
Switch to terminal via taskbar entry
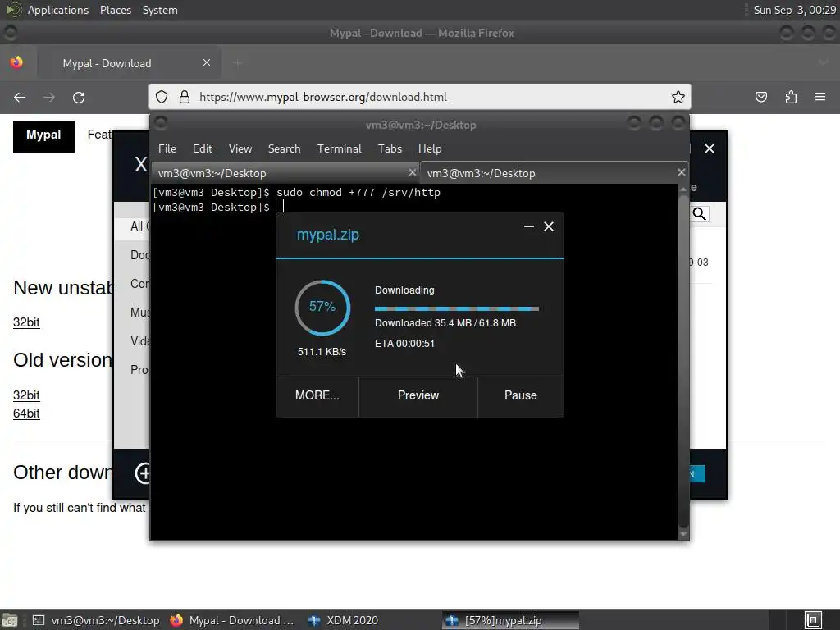tap(97, 620)
